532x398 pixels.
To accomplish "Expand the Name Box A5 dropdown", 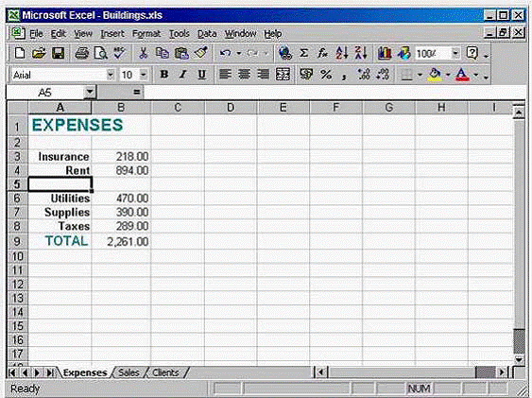I will point(90,92).
